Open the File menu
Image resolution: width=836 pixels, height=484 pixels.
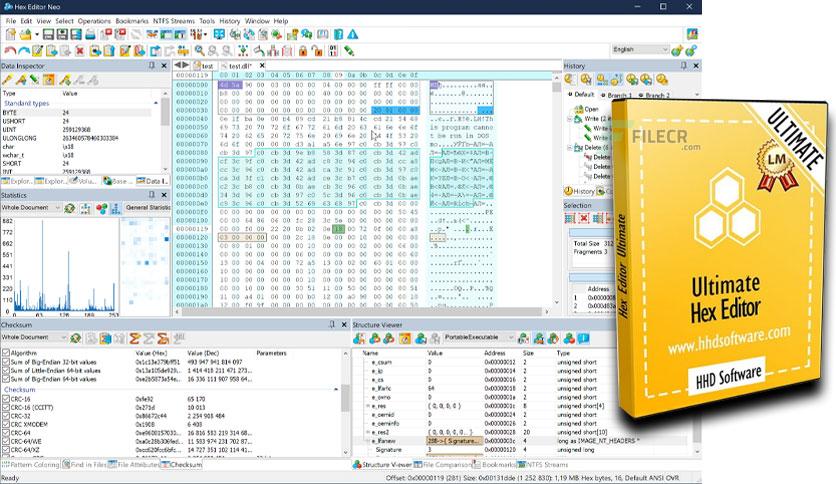click(11, 21)
